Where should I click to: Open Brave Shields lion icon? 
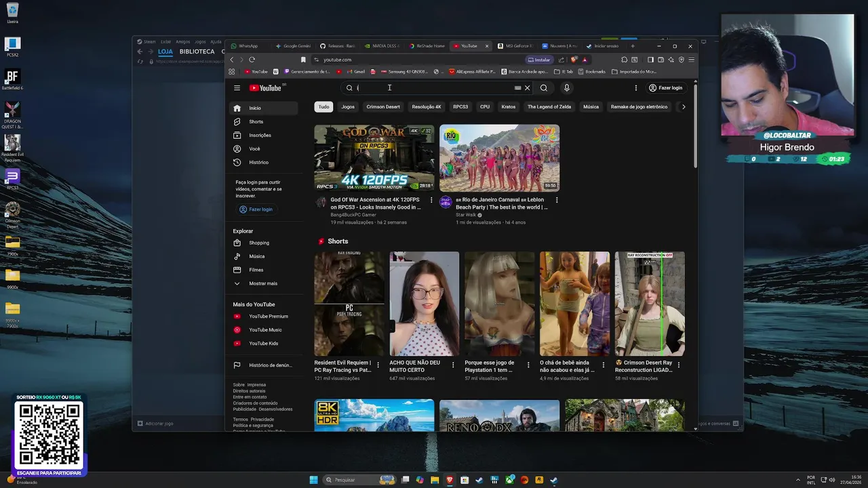(574, 60)
